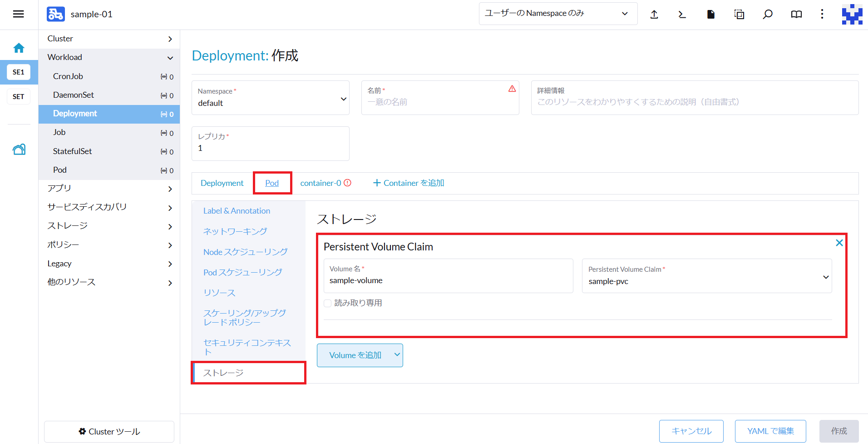
Task: Click the import YAML upload icon
Action: [x=654, y=15]
